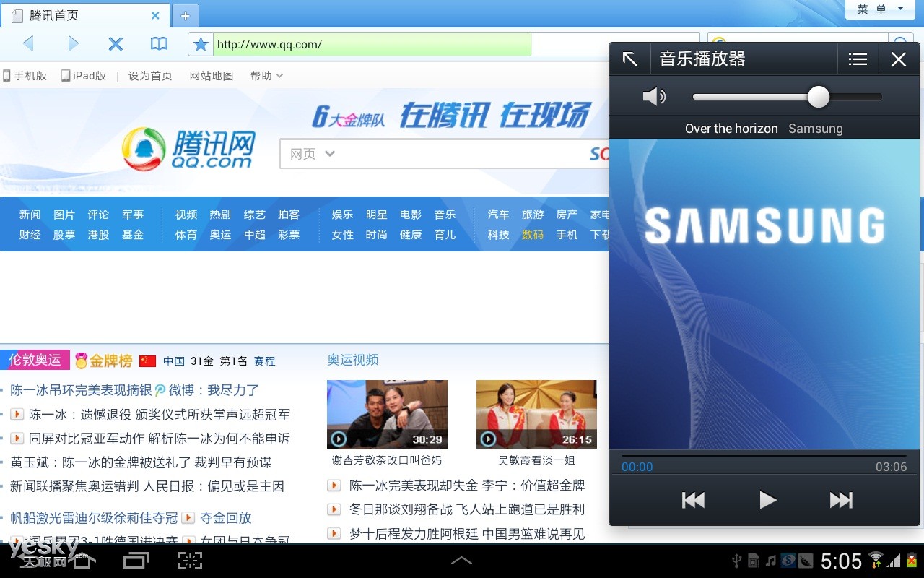Open the 手机版 link
The image size is (924, 578).
[25, 76]
